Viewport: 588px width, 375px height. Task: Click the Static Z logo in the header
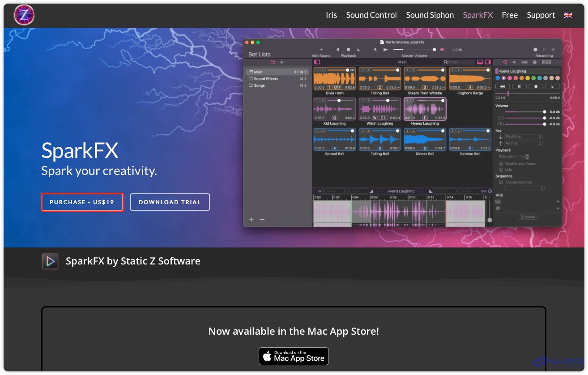tap(24, 15)
